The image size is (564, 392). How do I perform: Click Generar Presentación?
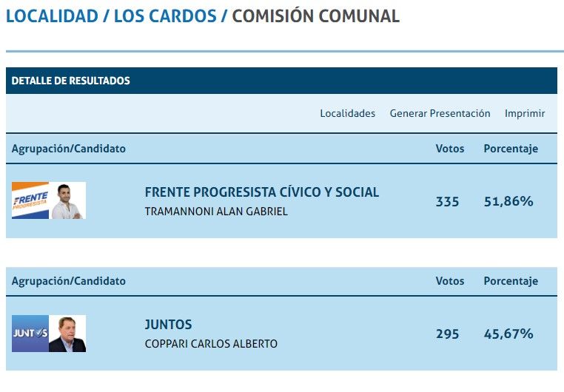[x=440, y=113]
